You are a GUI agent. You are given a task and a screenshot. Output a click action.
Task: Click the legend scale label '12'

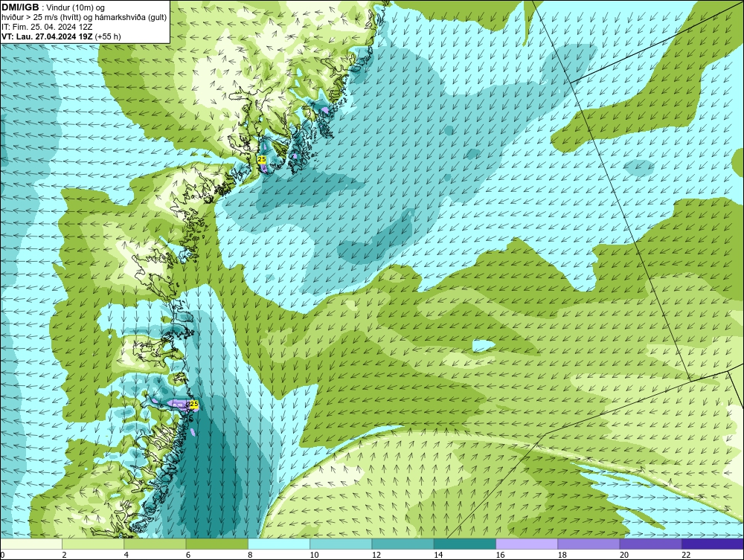pos(376,555)
